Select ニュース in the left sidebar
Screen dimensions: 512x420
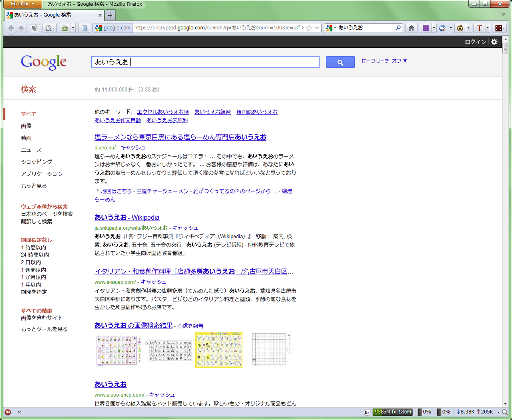pyautogui.click(x=31, y=150)
